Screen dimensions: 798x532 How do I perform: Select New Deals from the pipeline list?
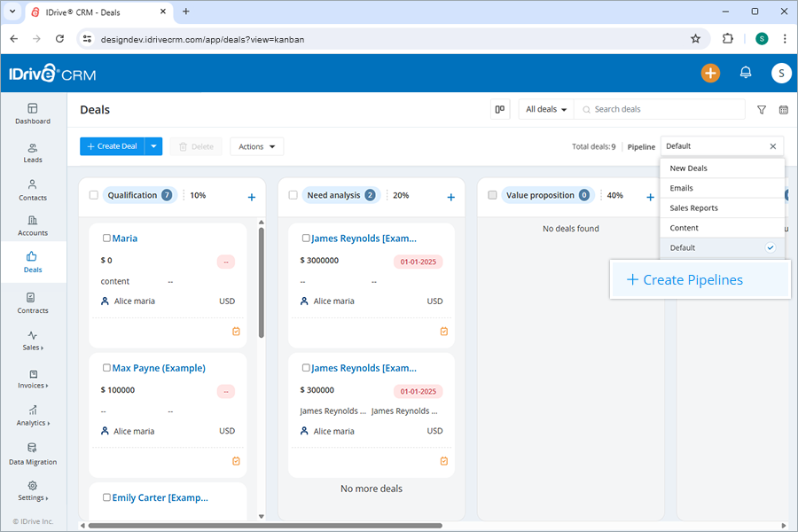click(x=700, y=168)
